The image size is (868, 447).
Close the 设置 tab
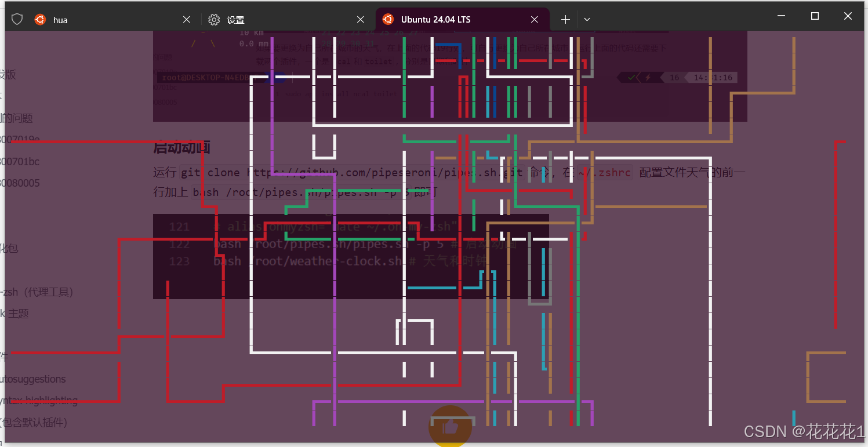pos(361,20)
